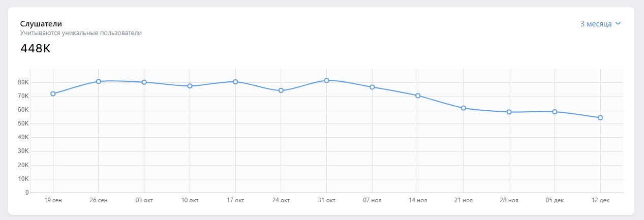Click the 31 окт x-axis date label
This screenshot has height=220, width=644.
click(x=327, y=201)
